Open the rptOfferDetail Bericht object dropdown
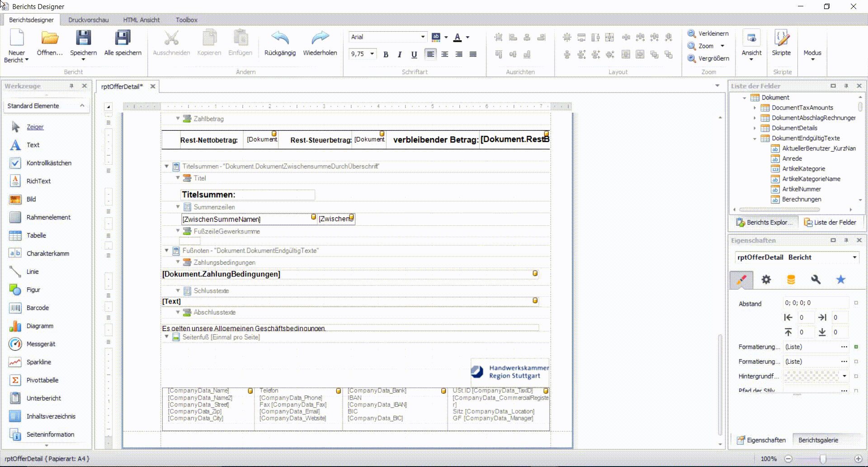The image size is (868, 467). tap(854, 257)
